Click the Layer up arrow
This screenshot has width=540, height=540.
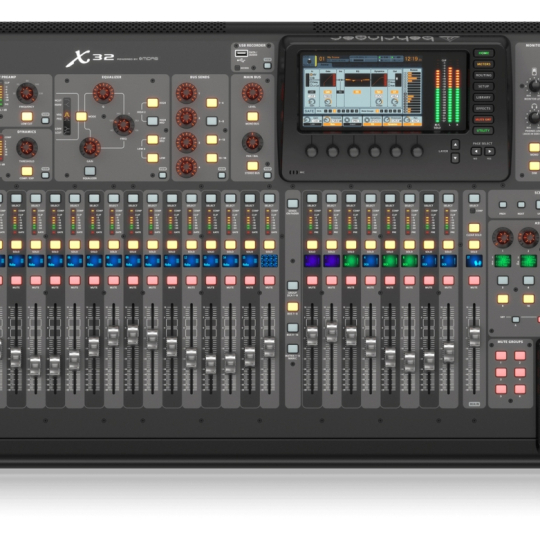pos(455,144)
